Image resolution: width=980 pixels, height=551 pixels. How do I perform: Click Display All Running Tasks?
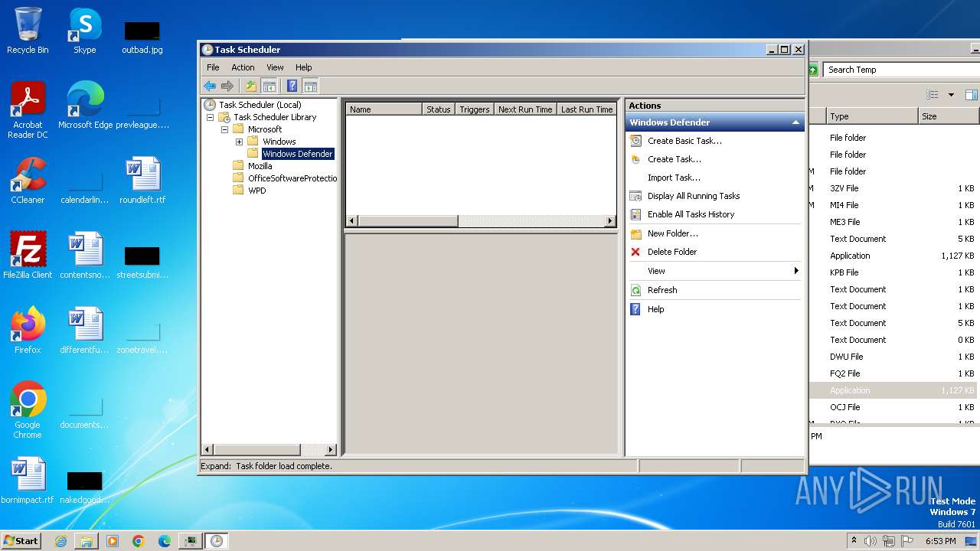click(x=694, y=196)
